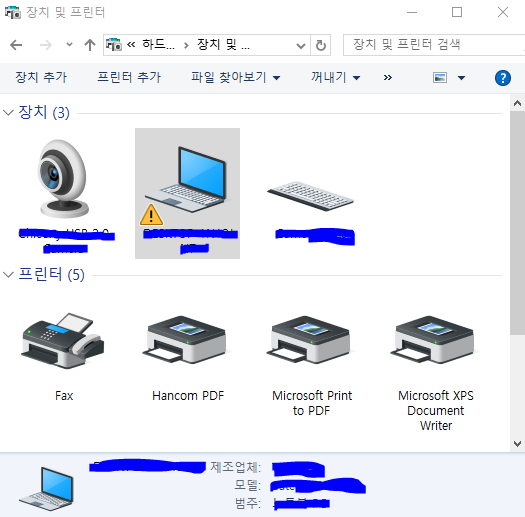
Task: Click the Microsoft Print to PDF label
Action: (x=312, y=403)
